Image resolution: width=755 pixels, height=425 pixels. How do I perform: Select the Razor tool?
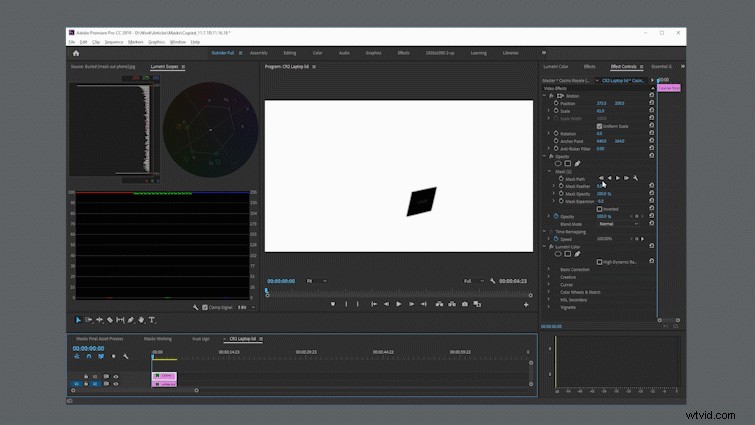pyautogui.click(x=110, y=320)
